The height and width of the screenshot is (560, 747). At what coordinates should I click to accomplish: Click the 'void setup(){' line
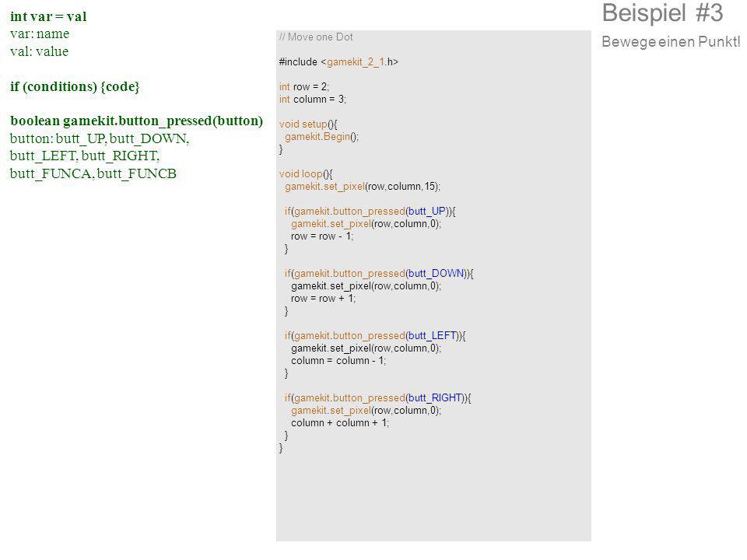308,124
